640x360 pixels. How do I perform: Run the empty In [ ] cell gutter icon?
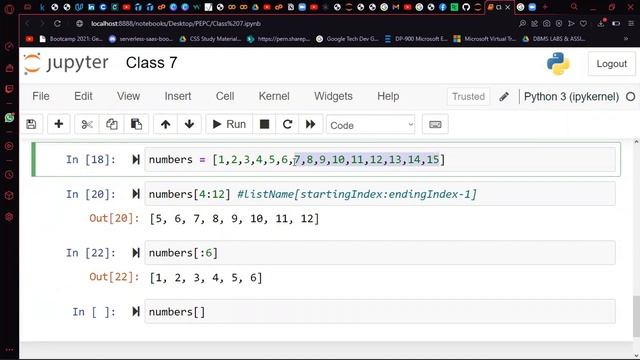coord(136,312)
